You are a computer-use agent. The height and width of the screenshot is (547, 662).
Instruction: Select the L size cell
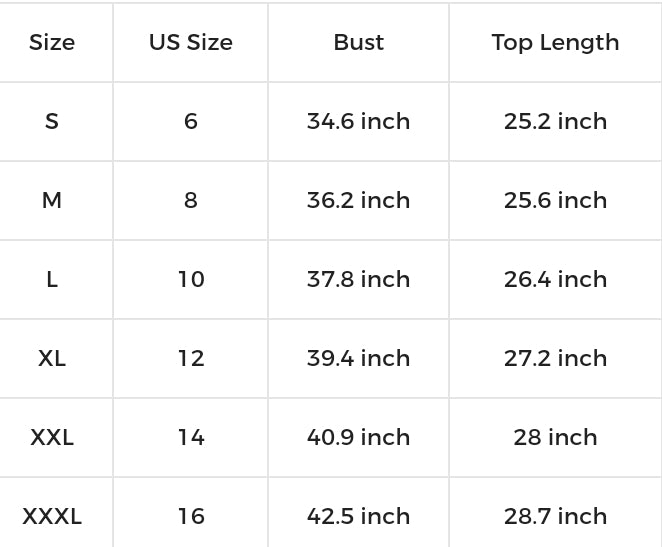pos(52,279)
